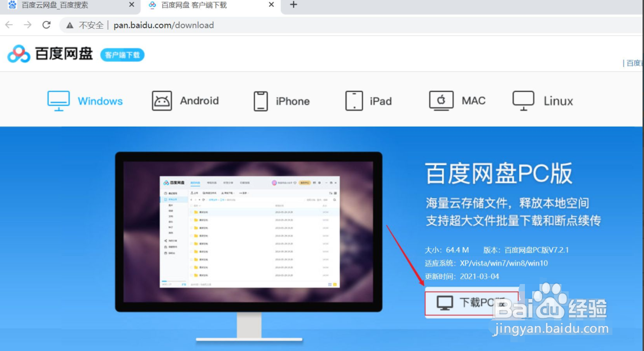Screen dimensions: 644x351
Task: Open a new browser tab
Action: click(x=294, y=5)
